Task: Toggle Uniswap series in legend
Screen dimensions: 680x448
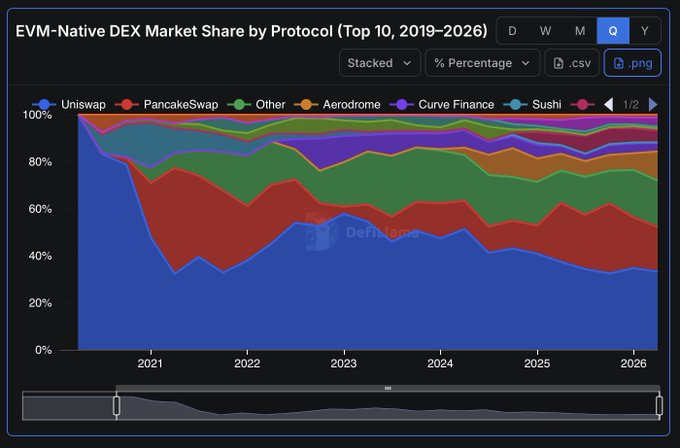Action: pos(69,105)
